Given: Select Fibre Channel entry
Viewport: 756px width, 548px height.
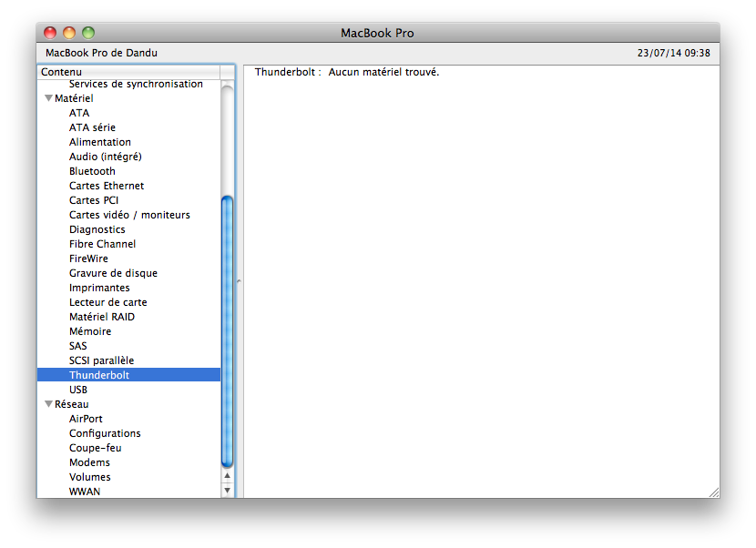Looking at the screenshot, I should point(102,244).
